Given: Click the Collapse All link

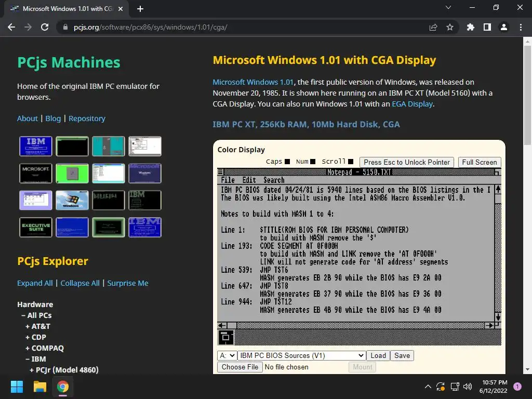Looking at the screenshot, I should click(80, 283).
